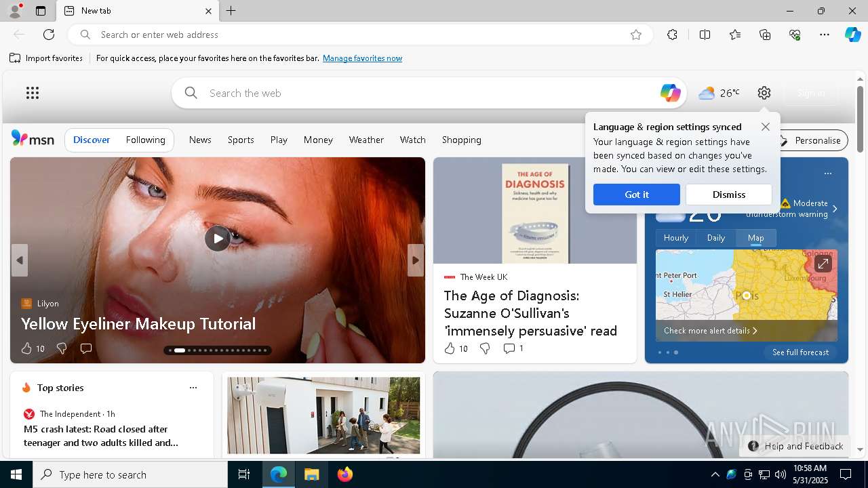Open Split screen icon
This screenshot has width=868, height=488.
(705, 35)
